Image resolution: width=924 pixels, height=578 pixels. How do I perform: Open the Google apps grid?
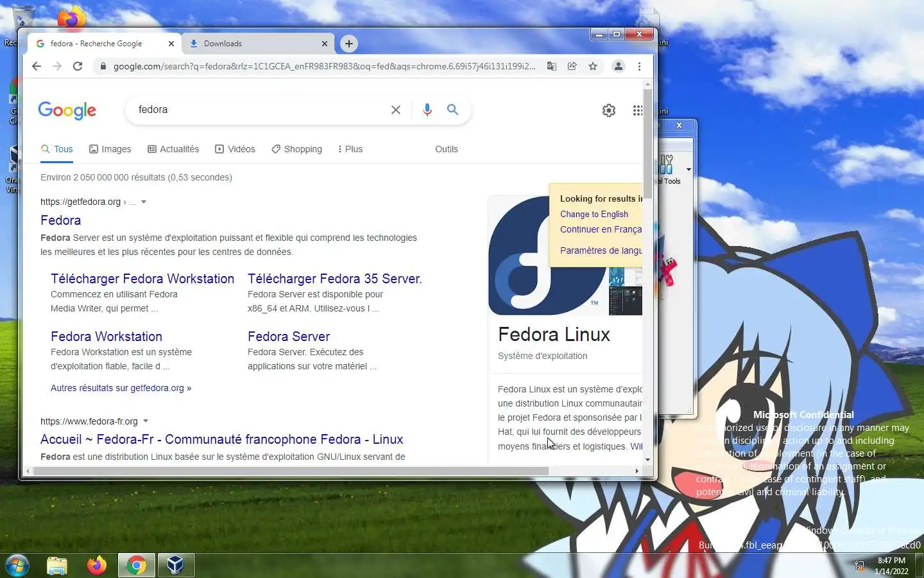637,110
